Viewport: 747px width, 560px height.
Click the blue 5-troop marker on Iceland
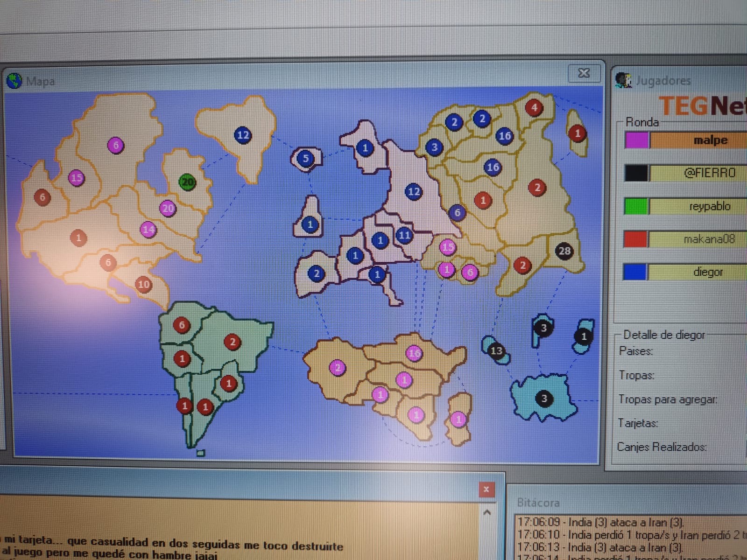(305, 158)
